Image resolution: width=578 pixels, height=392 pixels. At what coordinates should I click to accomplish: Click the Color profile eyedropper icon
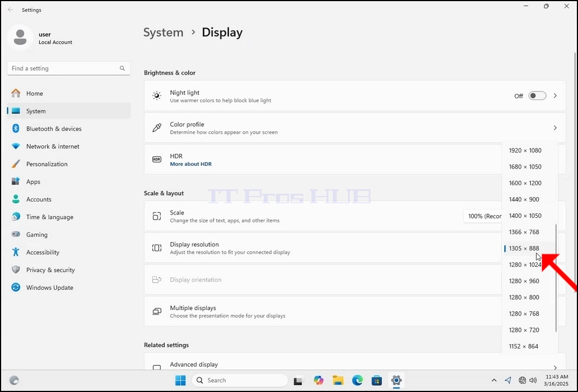coord(157,127)
